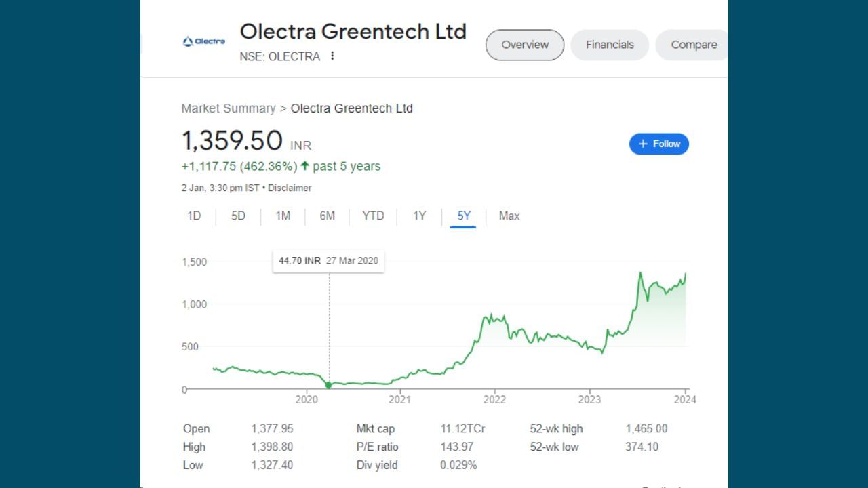Switch chart to 1Y range
868x488 pixels.
click(419, 216)
